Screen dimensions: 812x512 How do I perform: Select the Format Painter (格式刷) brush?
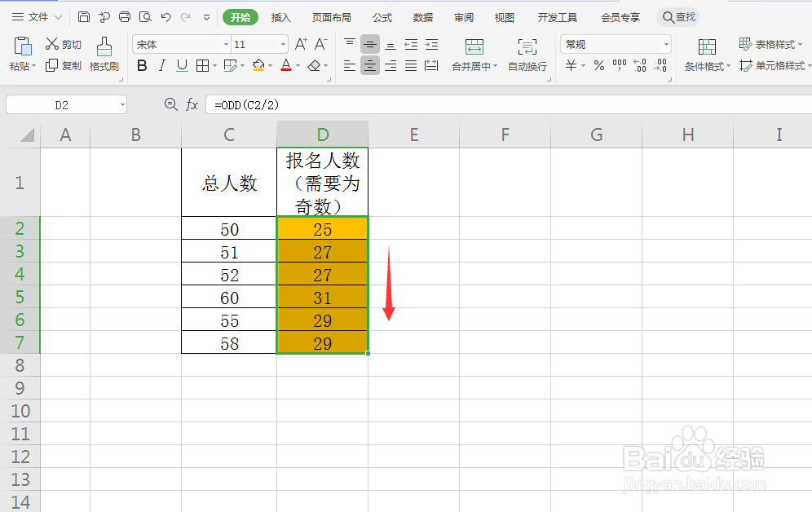tap(104, 54)
